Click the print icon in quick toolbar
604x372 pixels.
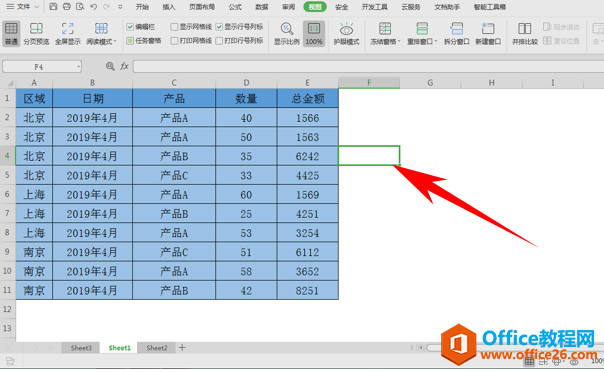(67, 7)
